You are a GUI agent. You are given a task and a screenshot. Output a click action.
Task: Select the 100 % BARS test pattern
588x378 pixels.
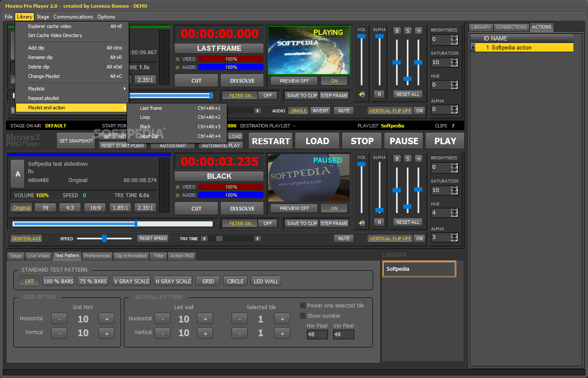click(58, 281)
